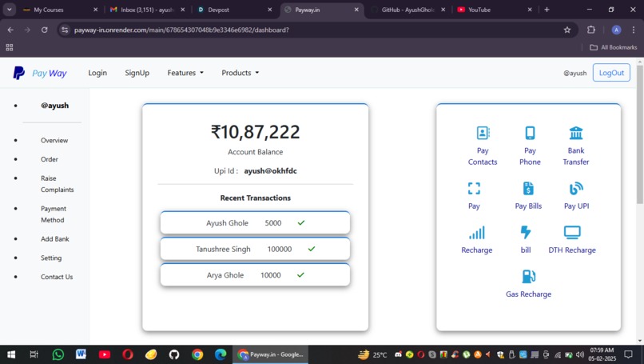Open DTH Recharge monitor icon
Screen dimensions: 644x364
pyautogui.click(x=572, y=232)
